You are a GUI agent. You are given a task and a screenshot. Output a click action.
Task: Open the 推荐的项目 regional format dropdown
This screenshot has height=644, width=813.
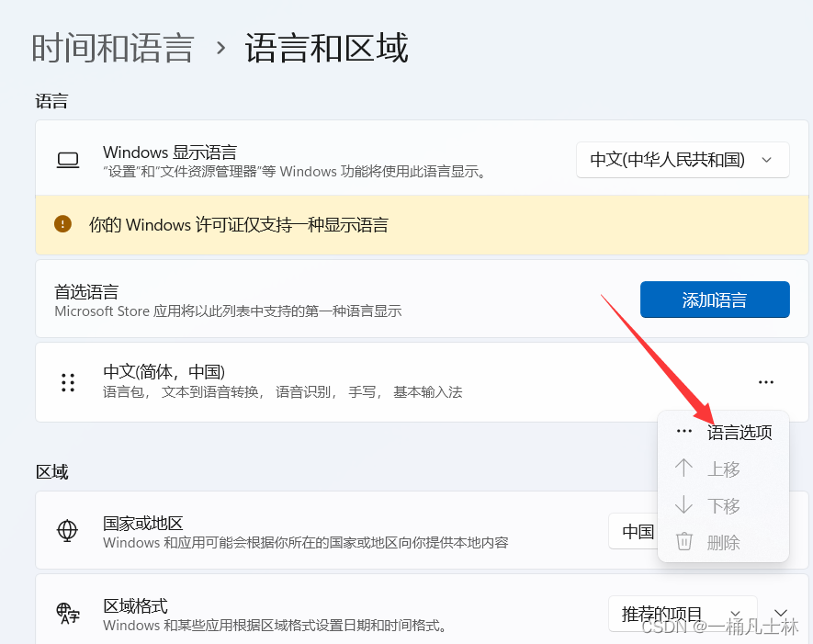pos(683,614)
